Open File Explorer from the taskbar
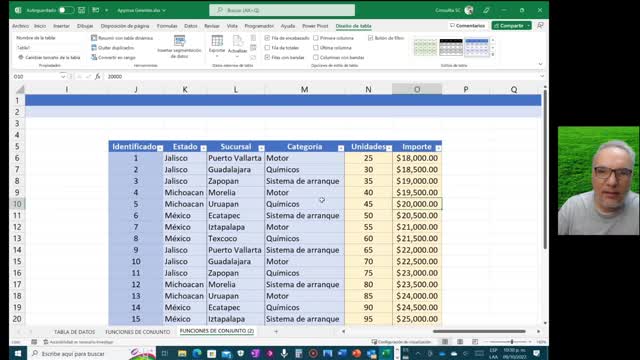640x360 pixels. point(182,353)
